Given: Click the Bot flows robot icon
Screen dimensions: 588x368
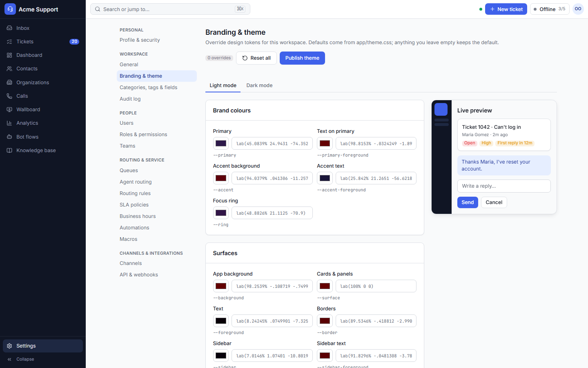Looking at the screenshot, I should click(9, 137).
